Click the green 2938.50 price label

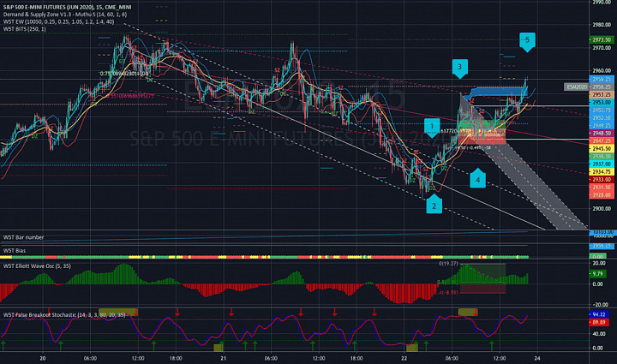pos(602,157)
